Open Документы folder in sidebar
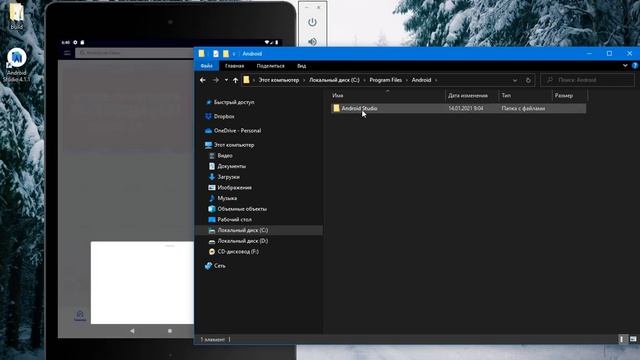 point(231,166)
